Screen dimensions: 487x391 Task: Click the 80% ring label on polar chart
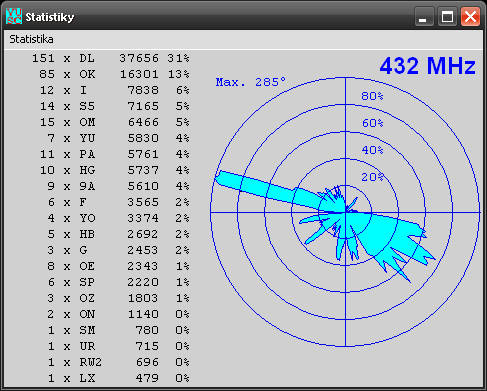372,96
